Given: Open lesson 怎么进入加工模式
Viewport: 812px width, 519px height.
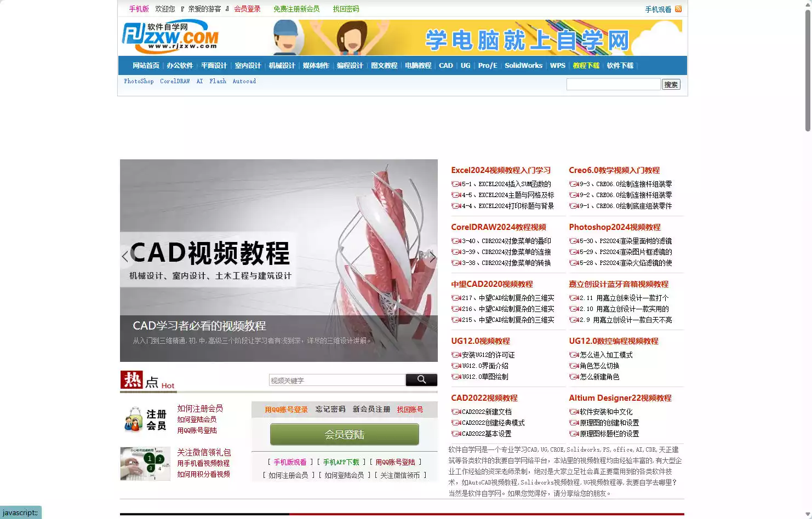Looking at the screenshot, I should 606,355.
